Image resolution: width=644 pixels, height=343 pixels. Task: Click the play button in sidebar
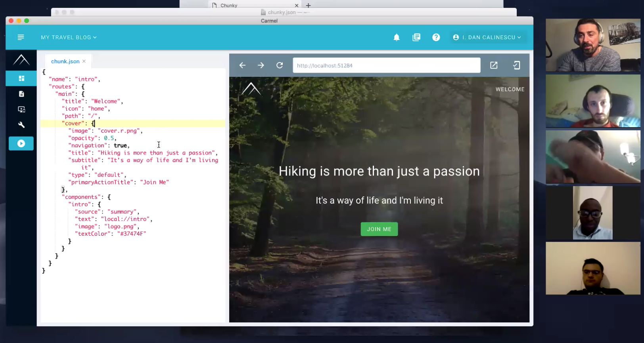click(x=21, y=143)
